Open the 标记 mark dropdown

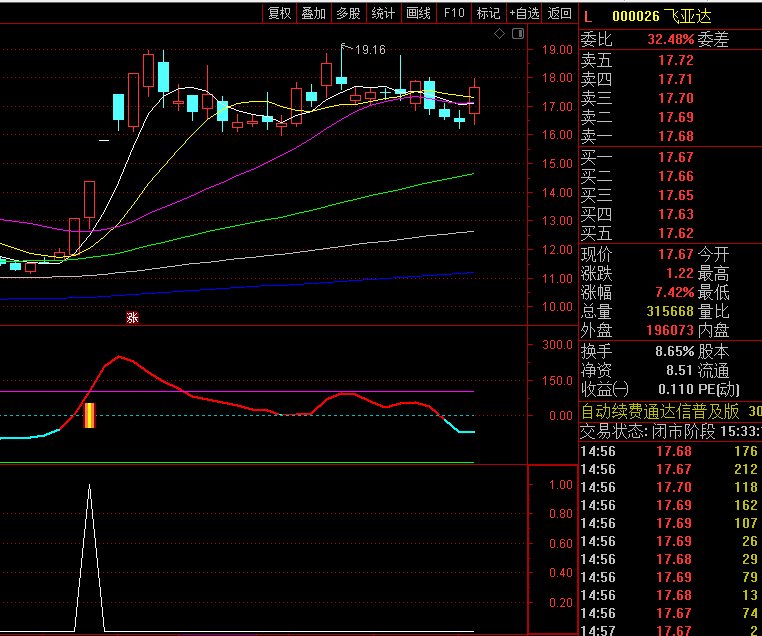[x=488, y=13]
